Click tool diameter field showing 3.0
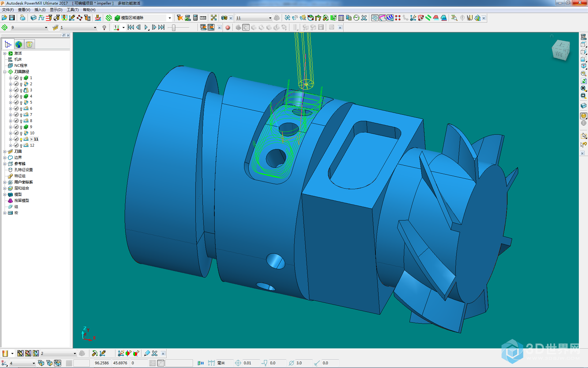The image size is (588, 368). click(x=304, y=363)
